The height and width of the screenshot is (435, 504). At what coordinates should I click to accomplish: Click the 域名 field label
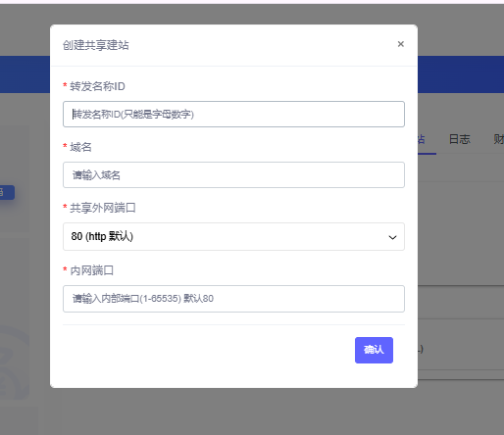click(80, 147)
